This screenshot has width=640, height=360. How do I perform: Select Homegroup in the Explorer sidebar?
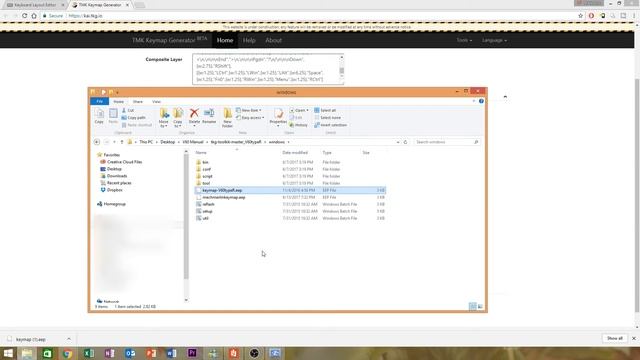(114, 204)
